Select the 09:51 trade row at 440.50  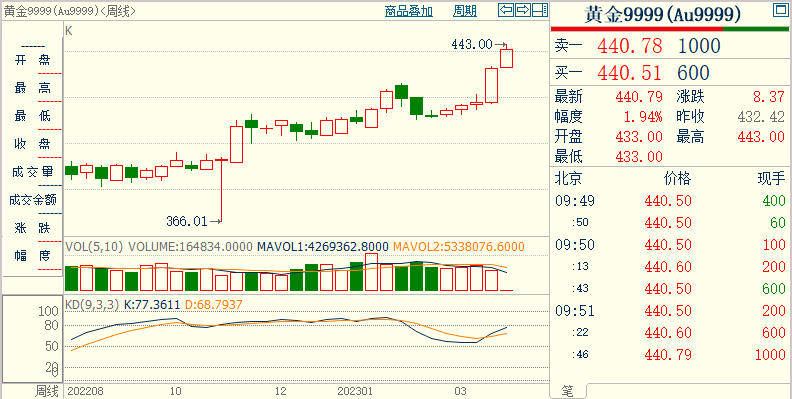[x=670, y=311]
